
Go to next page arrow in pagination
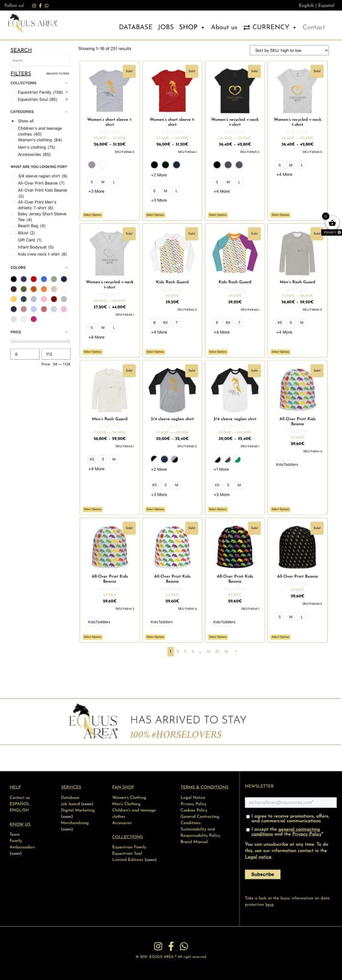(x=235, y=651)
